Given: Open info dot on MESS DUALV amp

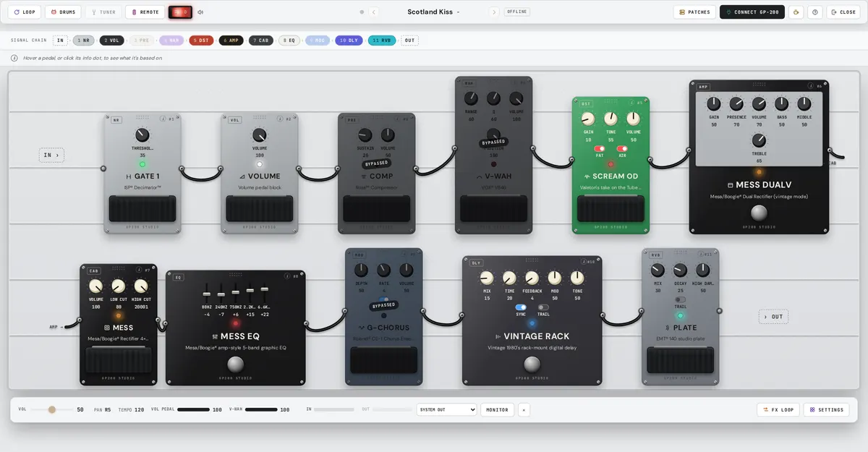Looking at the screenshot, I should point(810,86).
